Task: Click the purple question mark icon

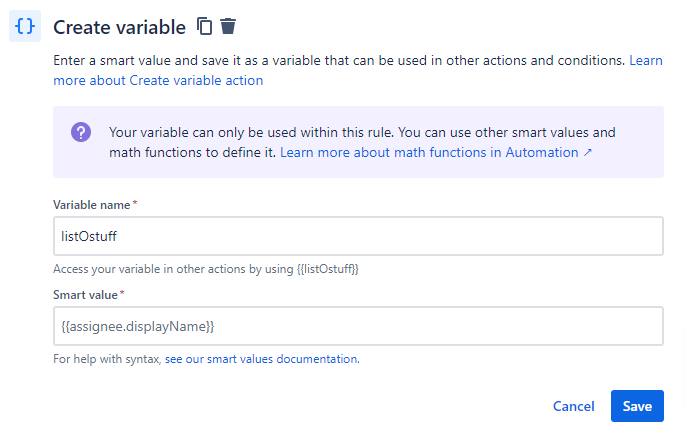Action: (81, 133)
